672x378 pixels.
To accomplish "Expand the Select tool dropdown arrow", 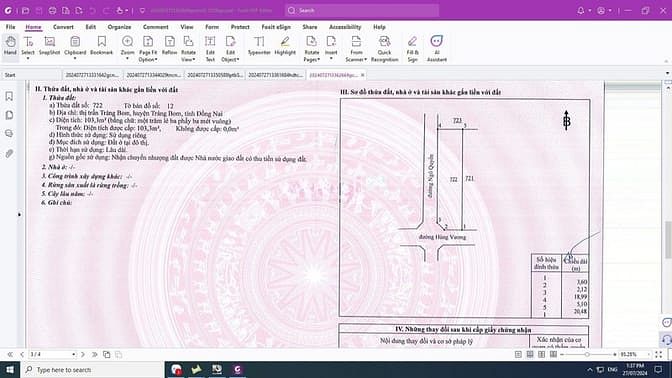I will (x=28, y=59).
